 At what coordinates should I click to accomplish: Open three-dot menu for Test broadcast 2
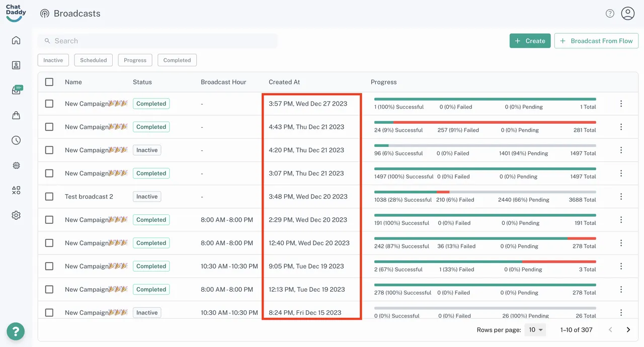pyautogui.click(x=621, y=197)
